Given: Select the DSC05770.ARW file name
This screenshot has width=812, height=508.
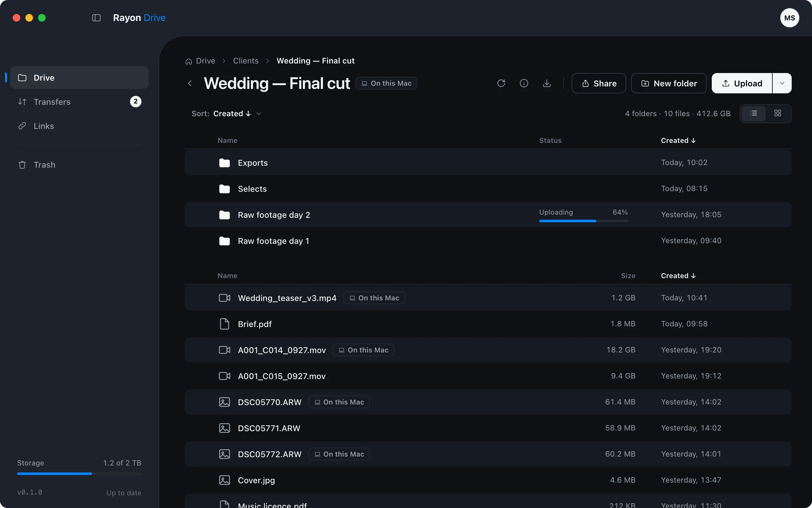Looking at the screenshot, I should coord(269,402).
